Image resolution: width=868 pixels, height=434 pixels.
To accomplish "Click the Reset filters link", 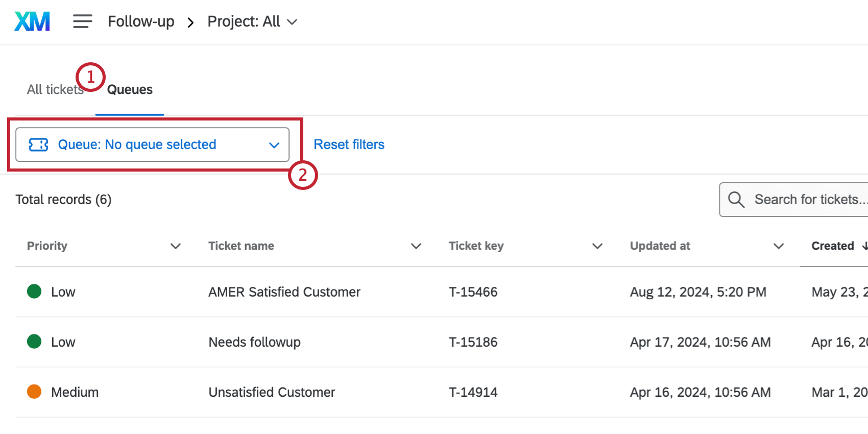I will pos(349,145).
